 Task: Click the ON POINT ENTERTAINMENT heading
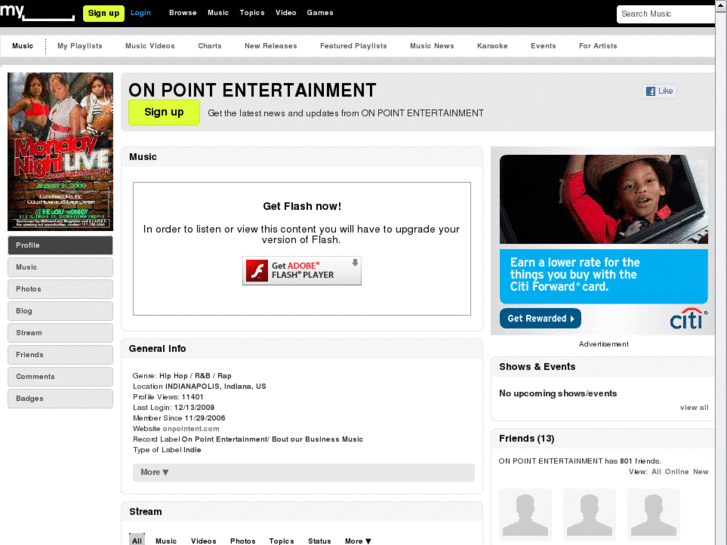click(x=252, y=90)
